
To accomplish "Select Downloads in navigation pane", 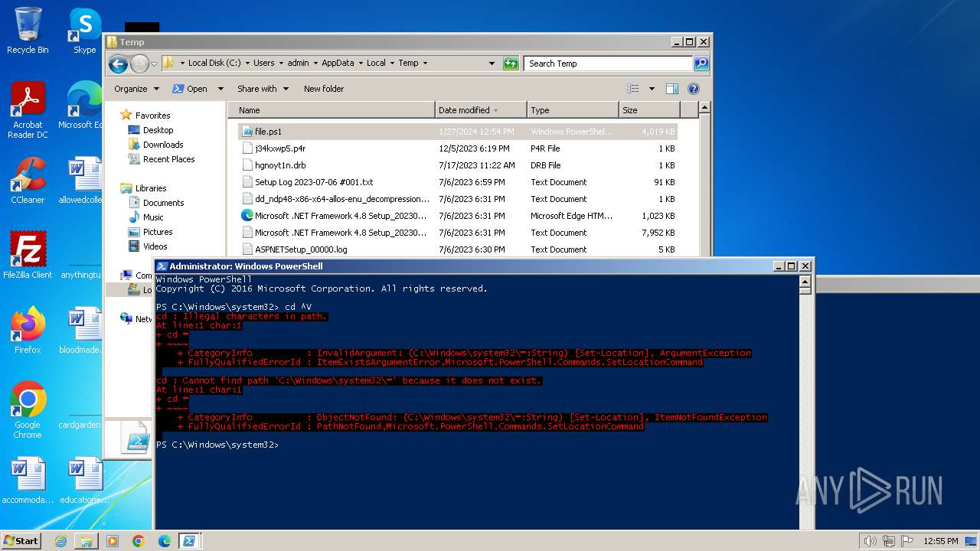I will coord(163,145).
